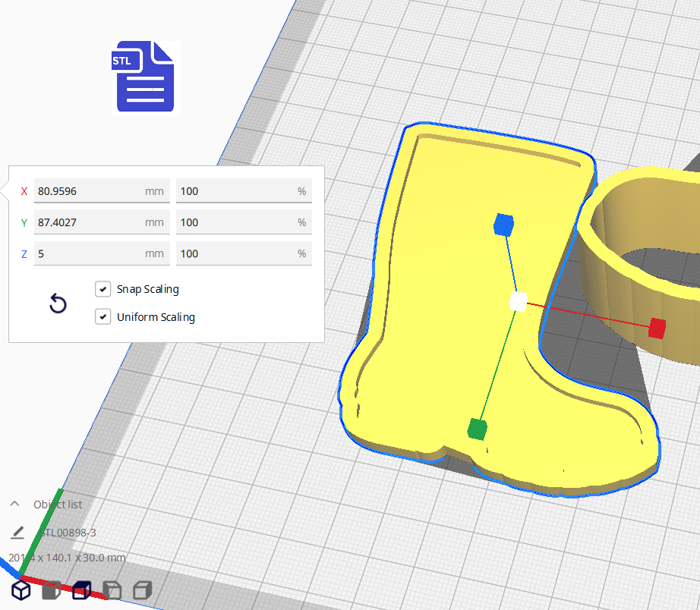Click the green Y-axis scale handle
The height and width of the screenshot is (610, 700).
[476, 429]
